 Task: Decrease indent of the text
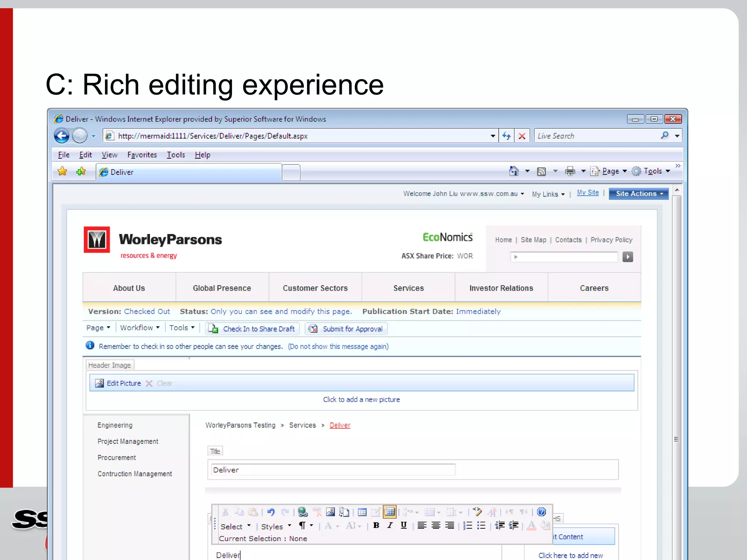point(500,525)
